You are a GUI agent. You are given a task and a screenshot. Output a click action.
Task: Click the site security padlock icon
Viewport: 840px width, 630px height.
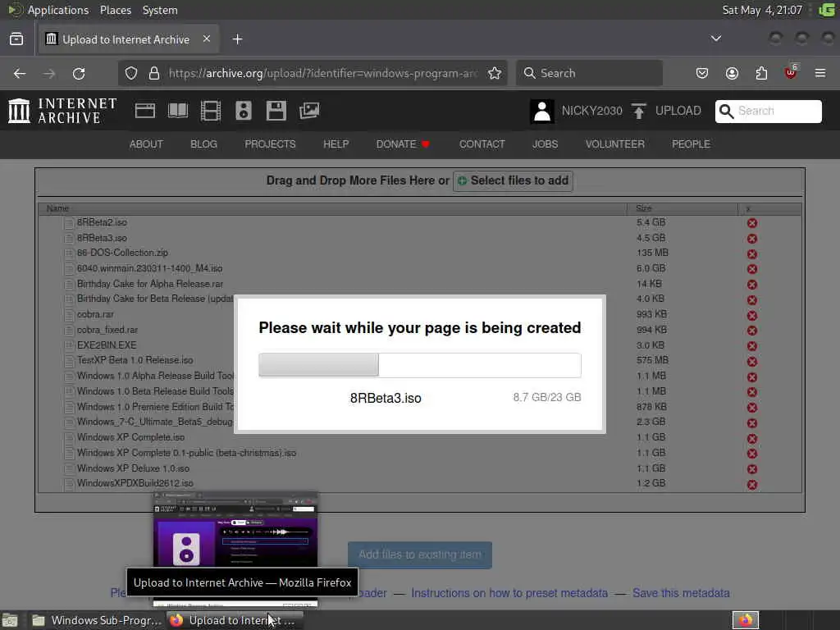(153, 73)
